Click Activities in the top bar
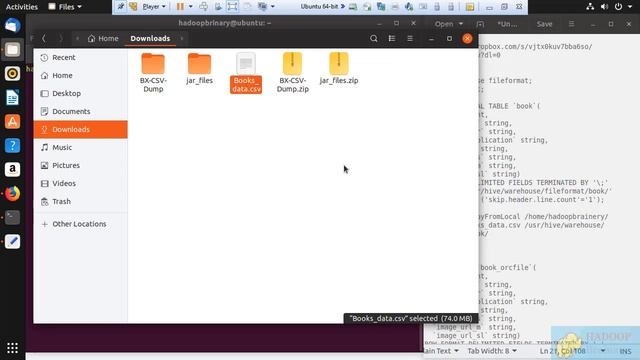 (22, 7)
